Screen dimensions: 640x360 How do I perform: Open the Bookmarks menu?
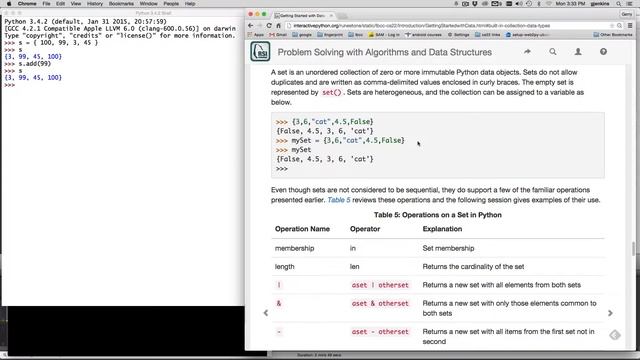pos(121,4)
